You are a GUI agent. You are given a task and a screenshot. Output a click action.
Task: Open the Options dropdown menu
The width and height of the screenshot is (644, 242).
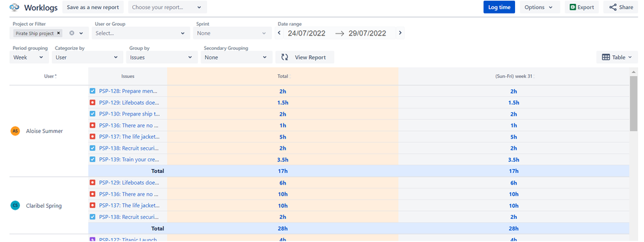click(x=540, y=7)
